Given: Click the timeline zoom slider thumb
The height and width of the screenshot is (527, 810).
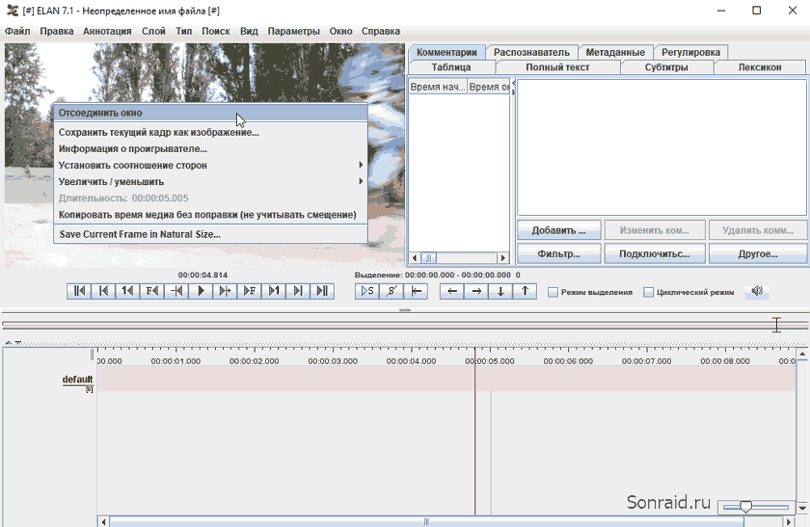Looking at the screenshot, I should click(745, 507).
